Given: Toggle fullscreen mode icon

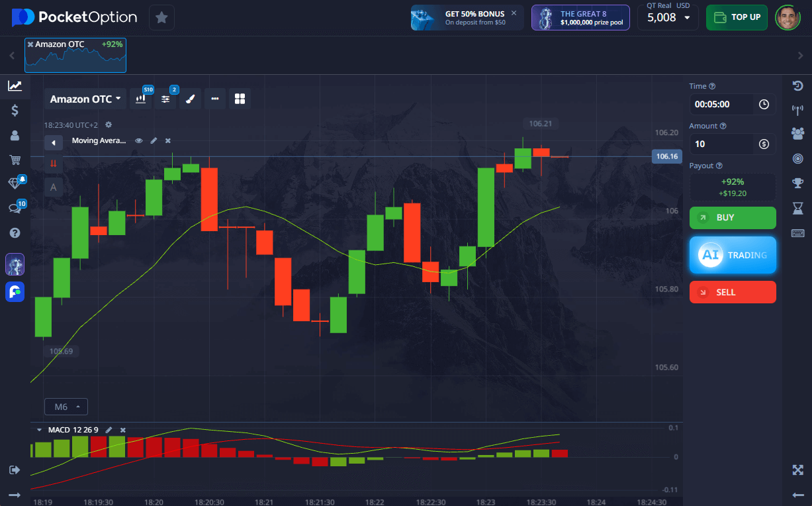Looking at the screenshot, I should 797,470.
